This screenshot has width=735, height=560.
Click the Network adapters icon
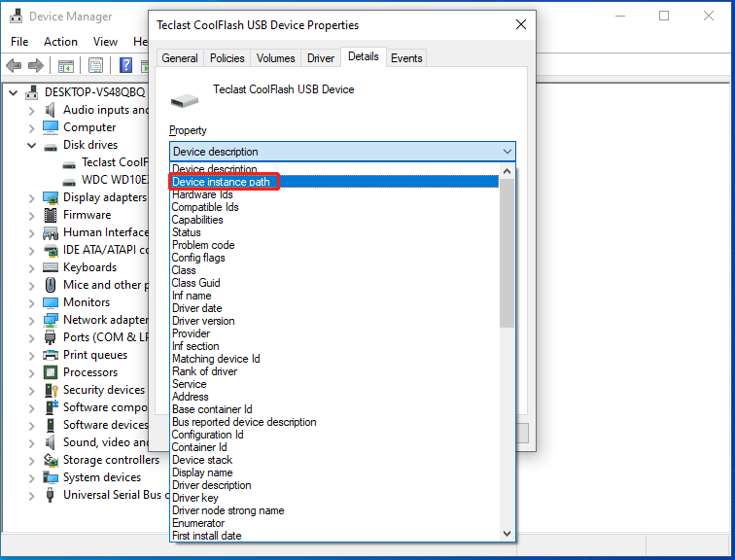(x=51, y=320)
